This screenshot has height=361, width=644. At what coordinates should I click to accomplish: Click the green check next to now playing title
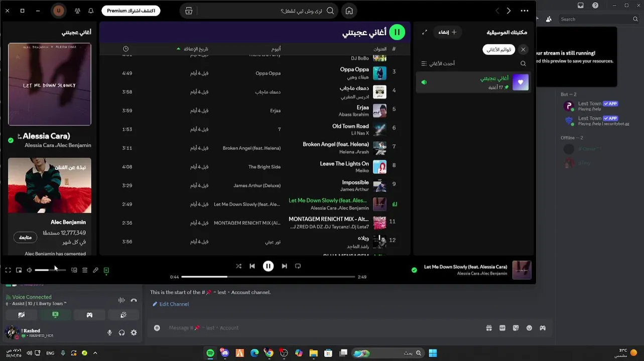pyautogui.click(x=414, y=270)
